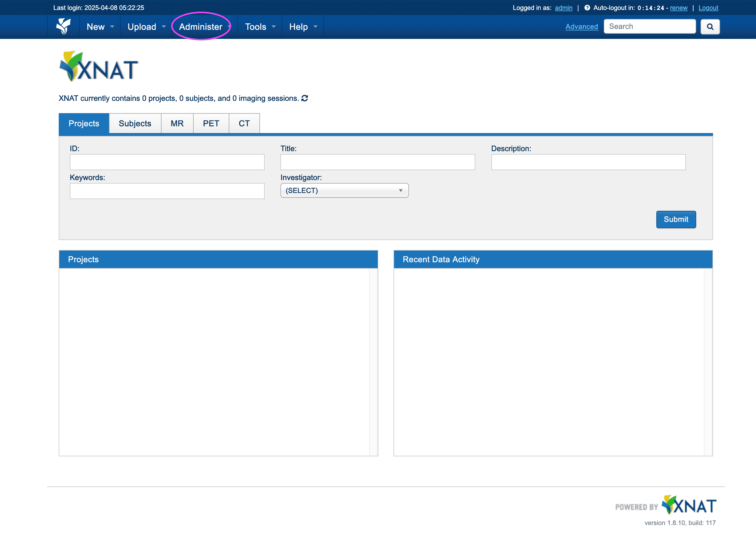The width and height of the screenshot is (756, 542).
Task: Click the XNAT home icon in navbar
Action: tap(63, 26)
